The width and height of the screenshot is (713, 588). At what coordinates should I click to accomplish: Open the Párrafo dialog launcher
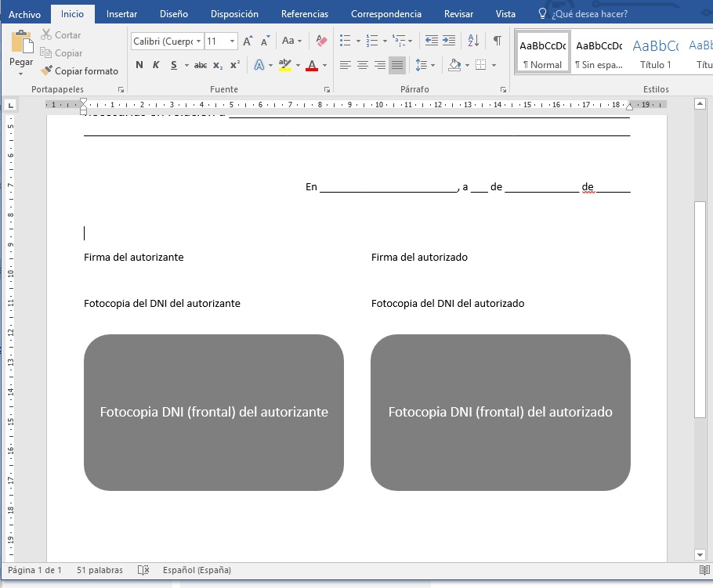[x=503, y=90]
